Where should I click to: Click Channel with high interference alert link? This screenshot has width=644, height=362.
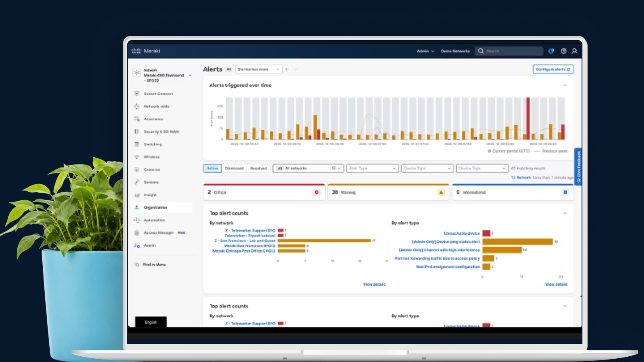pos(439,250)
